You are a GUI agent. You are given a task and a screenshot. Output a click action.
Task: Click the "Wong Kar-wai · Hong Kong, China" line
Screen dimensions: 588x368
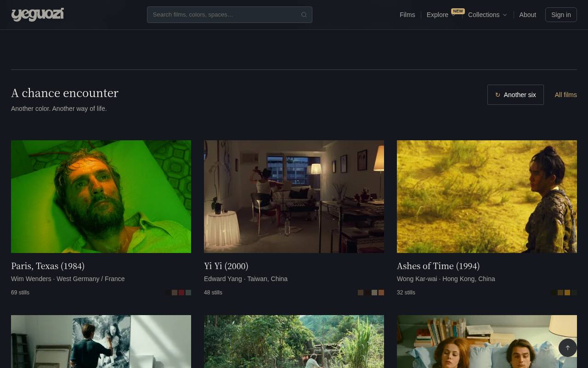pyautogui.click(x=446, y=279)
